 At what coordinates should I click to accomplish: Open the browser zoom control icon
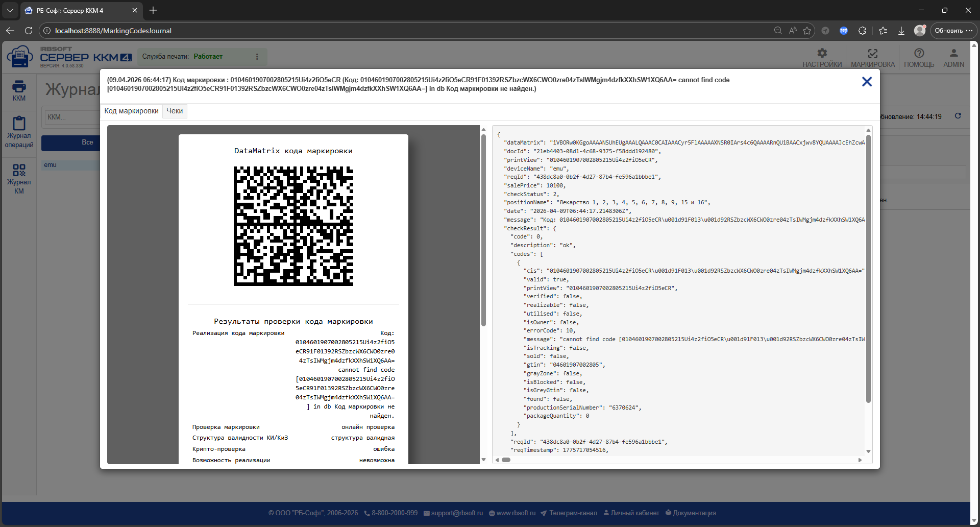click(778, 31)
